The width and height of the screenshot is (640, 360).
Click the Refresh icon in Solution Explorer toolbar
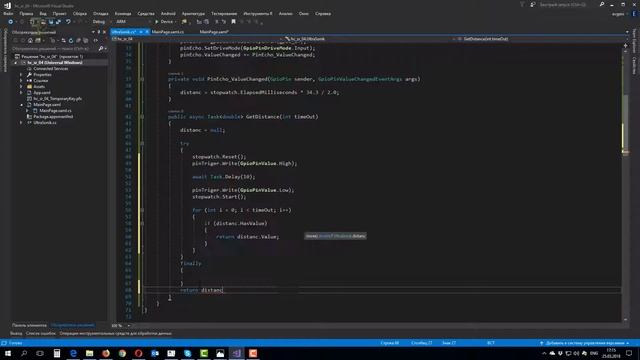(71, 40)
